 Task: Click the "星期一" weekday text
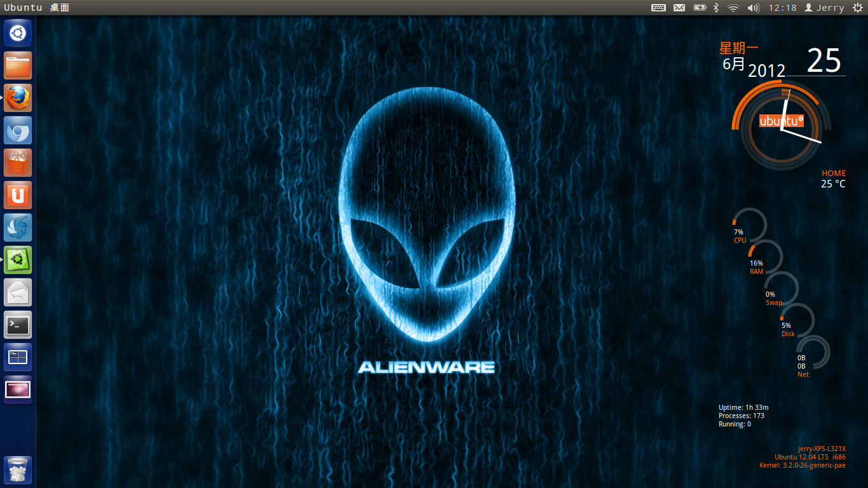738,48
